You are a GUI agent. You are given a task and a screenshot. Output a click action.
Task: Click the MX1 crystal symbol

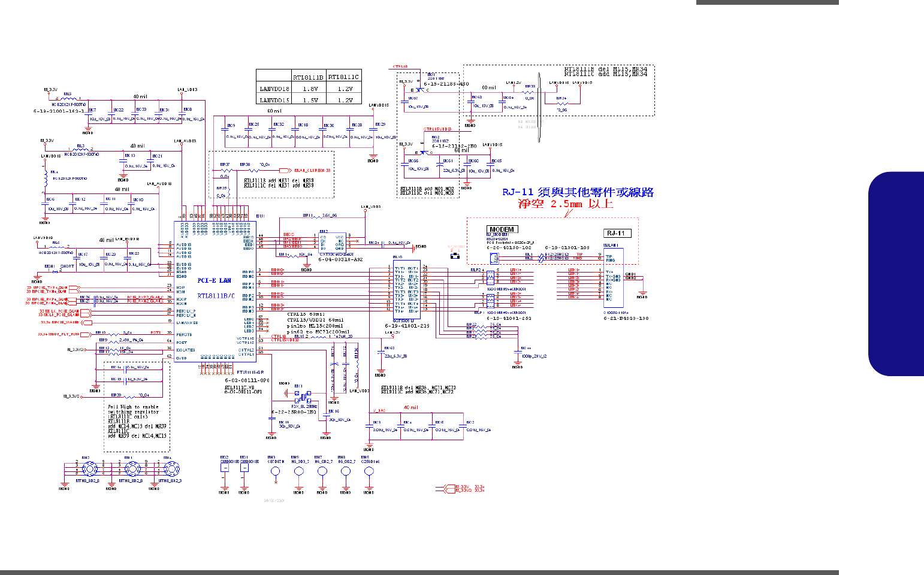[x=303, y=397]
